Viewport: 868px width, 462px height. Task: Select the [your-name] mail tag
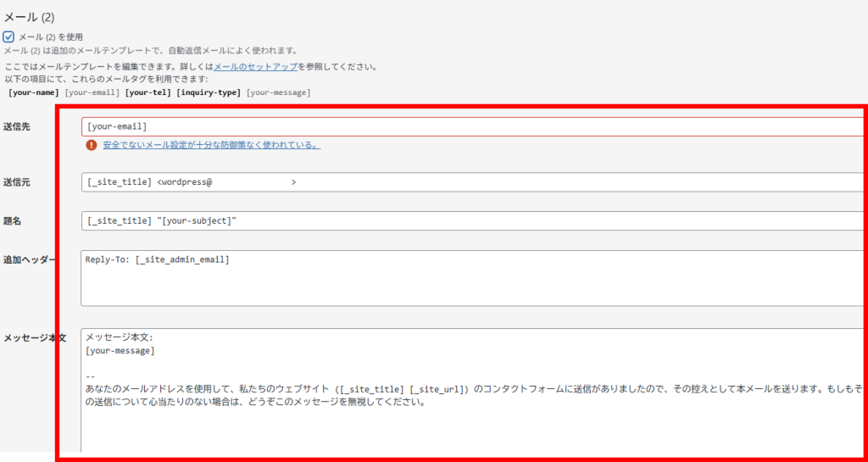[33, 92]
